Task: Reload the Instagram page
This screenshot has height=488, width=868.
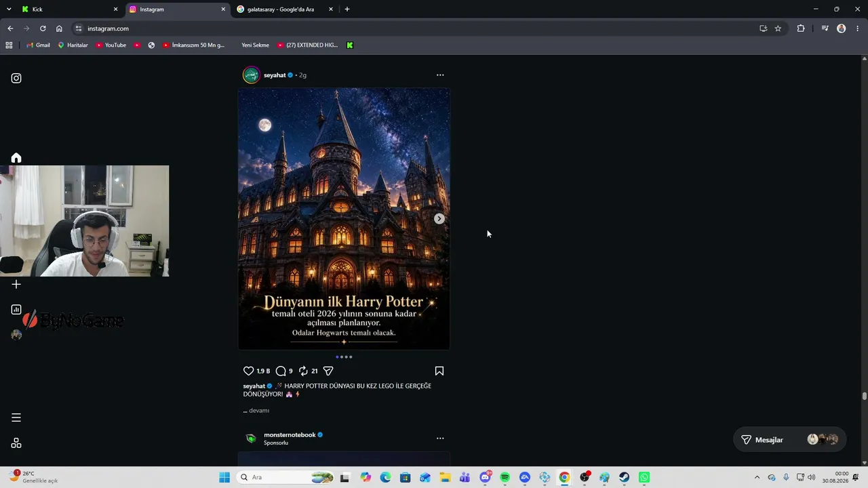Action: pyautogui.click(x=43, y=28)
